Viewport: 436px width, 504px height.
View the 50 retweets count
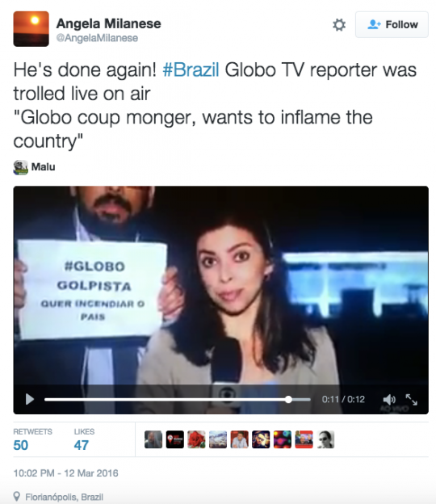point(20,445)
